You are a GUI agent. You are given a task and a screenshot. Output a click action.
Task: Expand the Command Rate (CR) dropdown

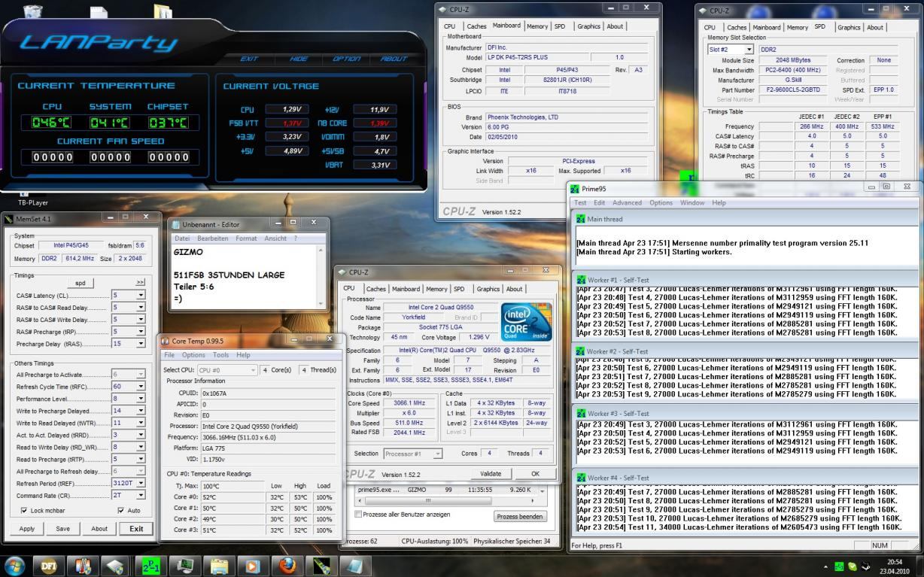click(x=141, y=495)
